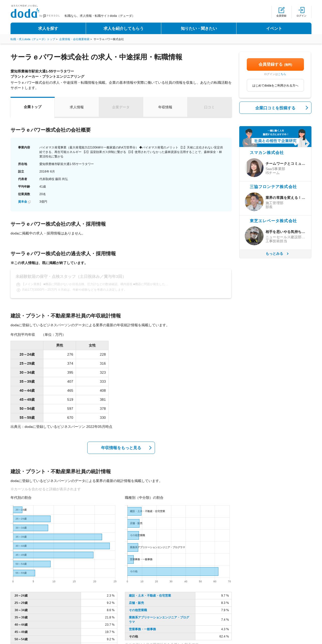Open 三協フロンテア株式会社 link
The height and width of the screenshot is (644, 322).
(273, 187)
